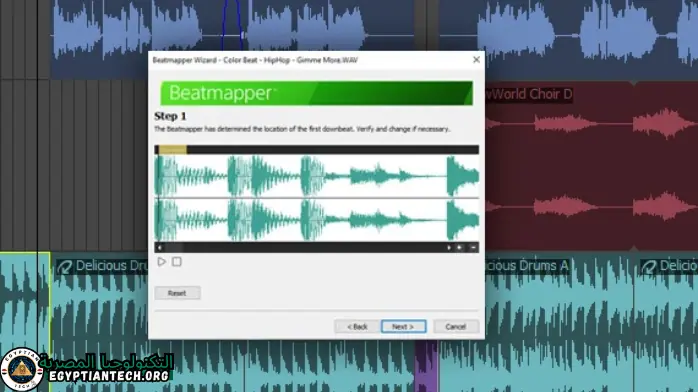Click the waveform scrollbar left arrow
This screenshot has height=392, width=698.
coord(159,248)
